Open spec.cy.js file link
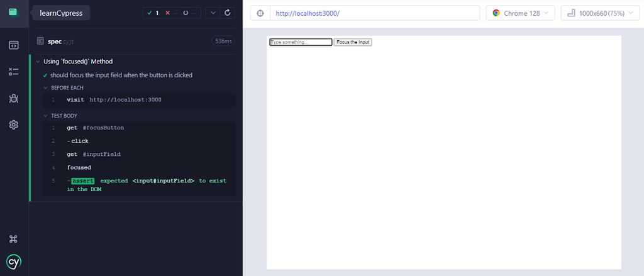 [60, 41]
